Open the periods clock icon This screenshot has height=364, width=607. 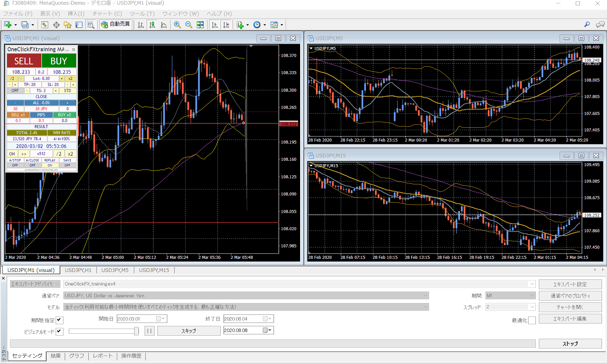257,25
